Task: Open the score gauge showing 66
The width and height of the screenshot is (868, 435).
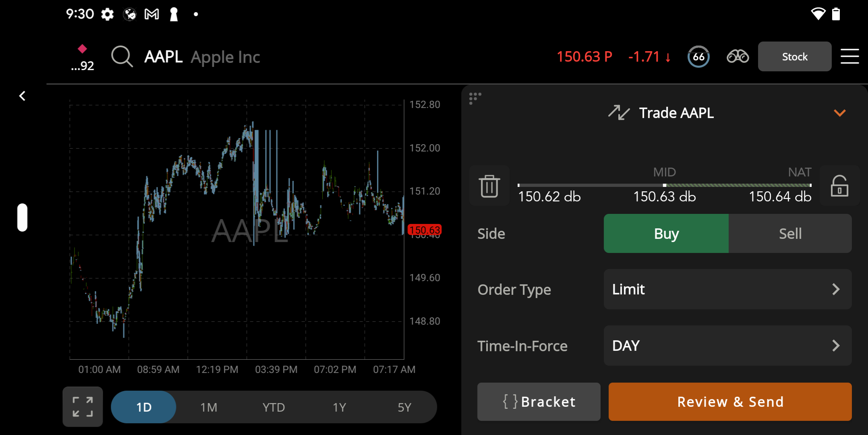Action: (x=698, y=56)
